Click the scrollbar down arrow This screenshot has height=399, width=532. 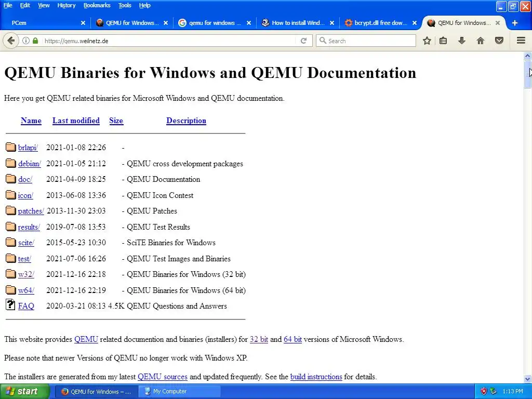coord(528,379)
